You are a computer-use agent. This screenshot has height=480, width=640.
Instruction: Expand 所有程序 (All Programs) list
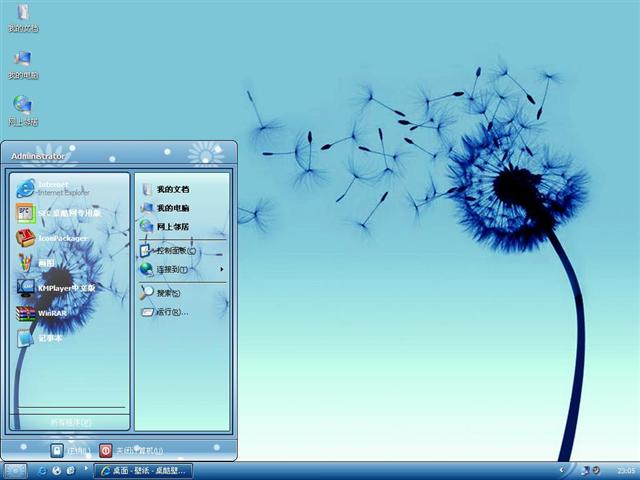tap(70, 422)
